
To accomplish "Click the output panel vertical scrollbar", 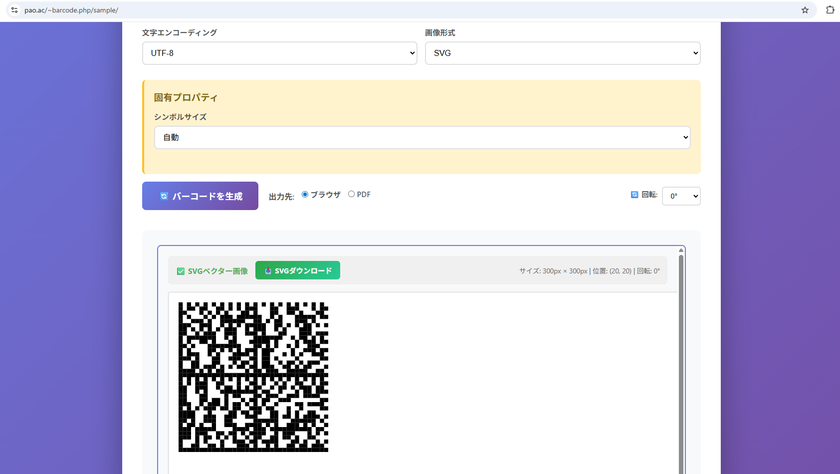I will tap(682, 360).
